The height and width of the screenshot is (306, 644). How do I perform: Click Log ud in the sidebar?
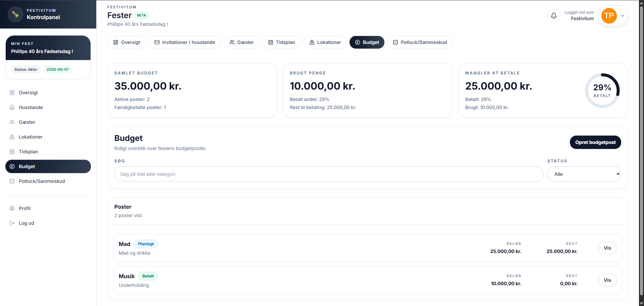(x=26, y=223)
